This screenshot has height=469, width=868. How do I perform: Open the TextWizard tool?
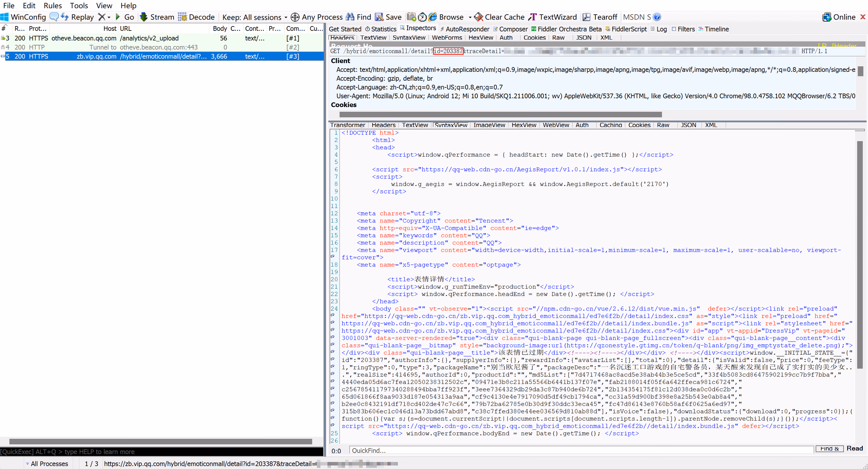click(553, 17)
